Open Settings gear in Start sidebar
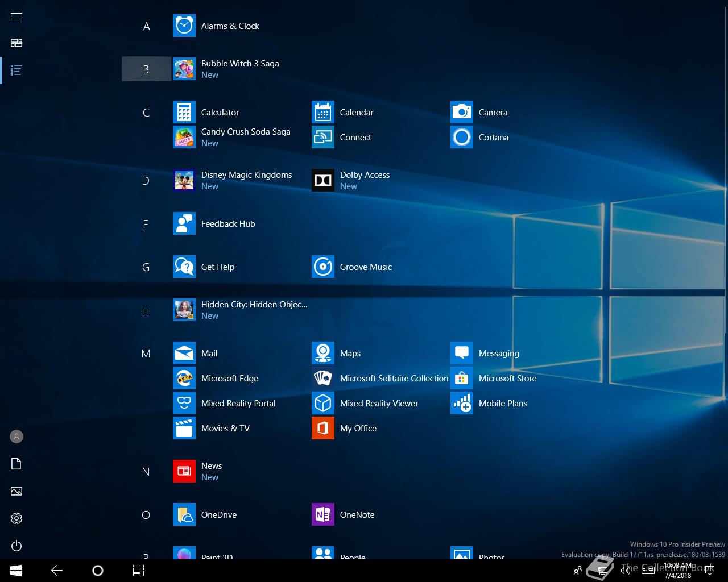The height and width of the screenshot is (582, 728). (x=16, y=518)
